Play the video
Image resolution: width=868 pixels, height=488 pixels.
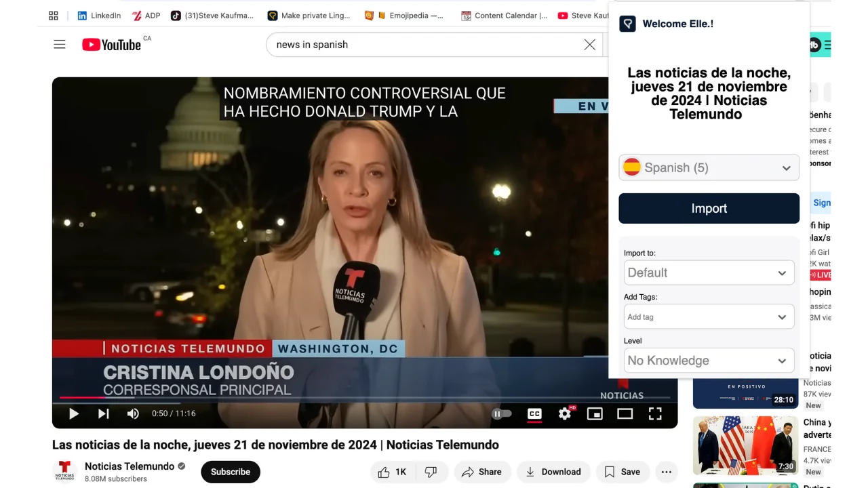74,413
